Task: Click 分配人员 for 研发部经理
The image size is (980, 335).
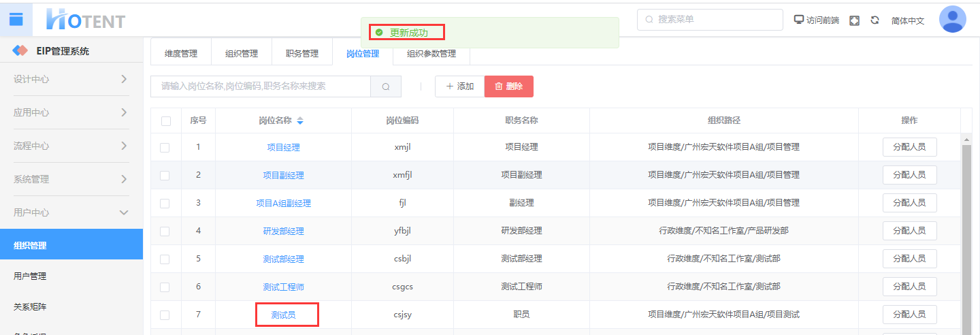Action: [909, 231]
